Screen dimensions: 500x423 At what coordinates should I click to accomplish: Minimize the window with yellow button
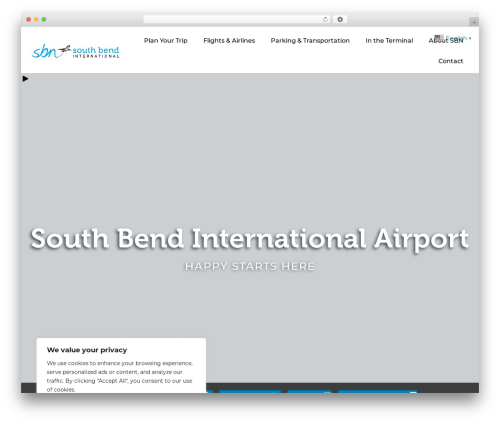point(36,20)
